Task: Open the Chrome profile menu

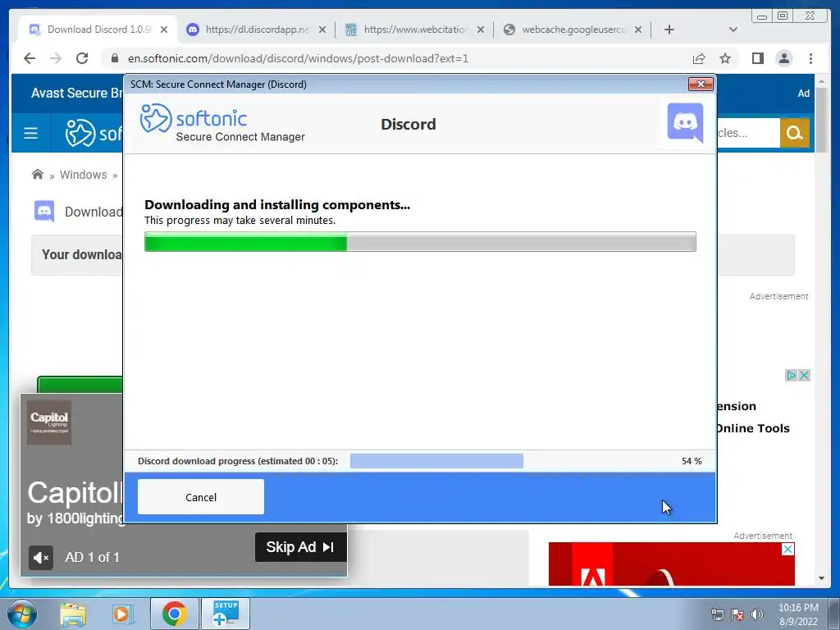Action: (x=783, y=58)
